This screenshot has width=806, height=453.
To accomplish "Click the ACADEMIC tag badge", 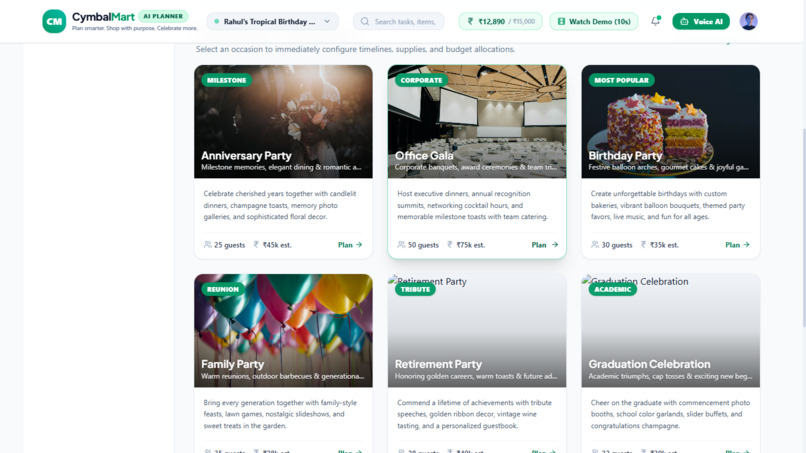I will click(613, 289).
